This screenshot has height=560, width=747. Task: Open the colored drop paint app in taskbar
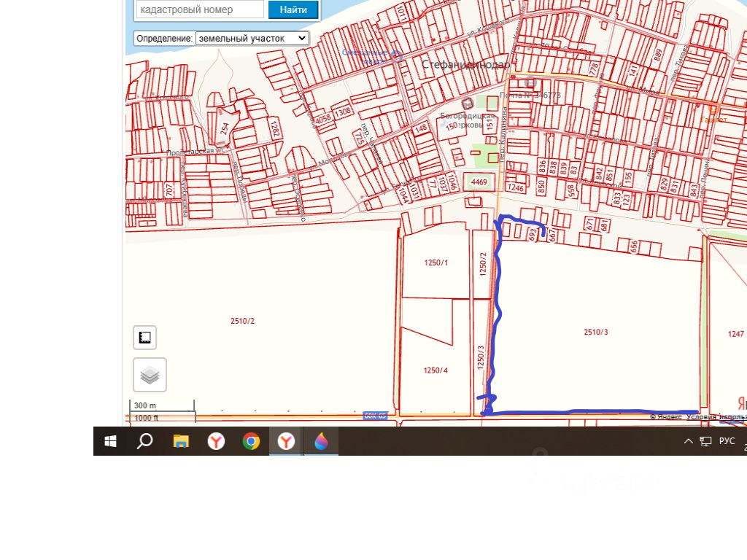click(x=321, y=441)
